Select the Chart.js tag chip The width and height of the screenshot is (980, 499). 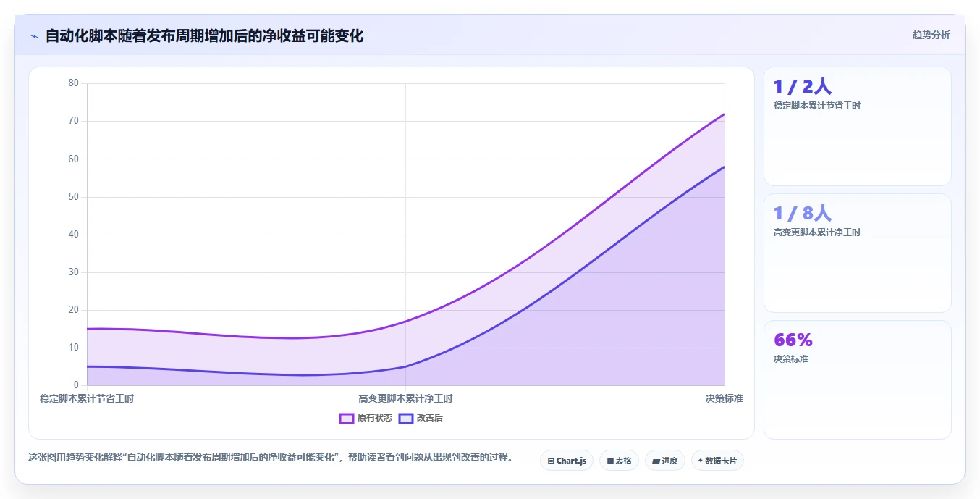[x=567, y=461]
